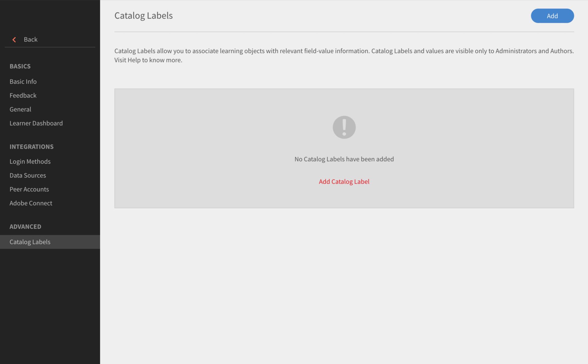The image size is (588, 364).
Task: Select General settings option
Action: (20, 110)
